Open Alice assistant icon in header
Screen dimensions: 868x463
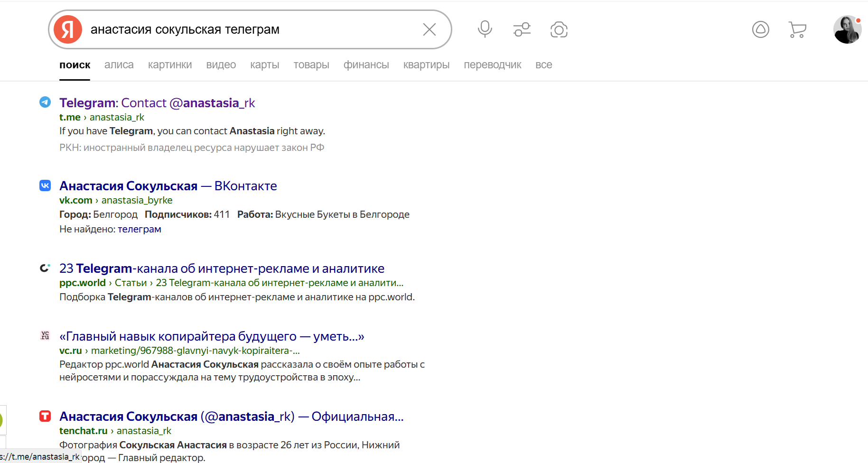click(x=760, y=29)
